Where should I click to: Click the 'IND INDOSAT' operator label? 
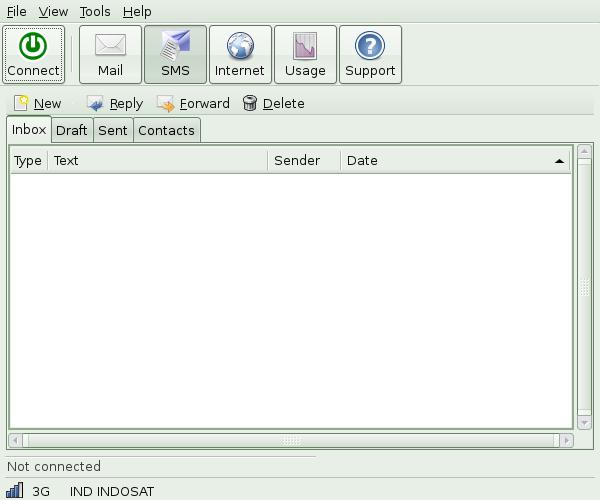112,491
